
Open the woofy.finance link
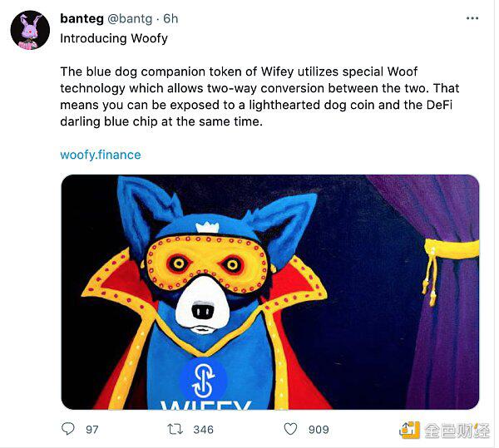point(101,155)
